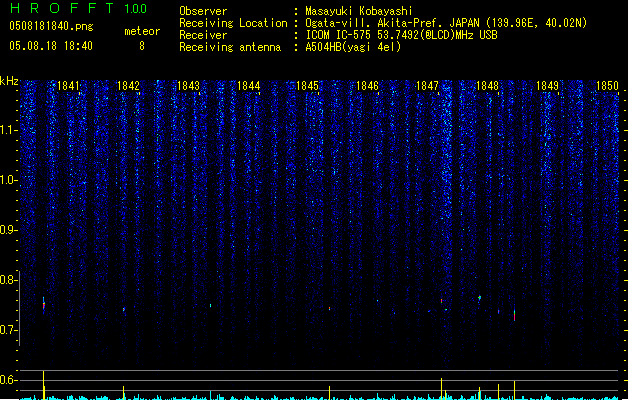This screenshot has width=629, height=400.
Task: Click the meteor count label
Action: tap(142, 31)
